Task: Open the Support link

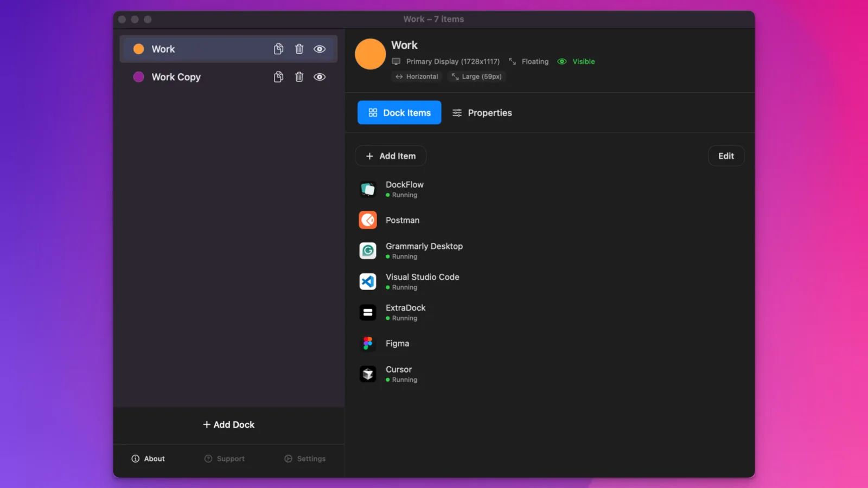Action: 224,459
